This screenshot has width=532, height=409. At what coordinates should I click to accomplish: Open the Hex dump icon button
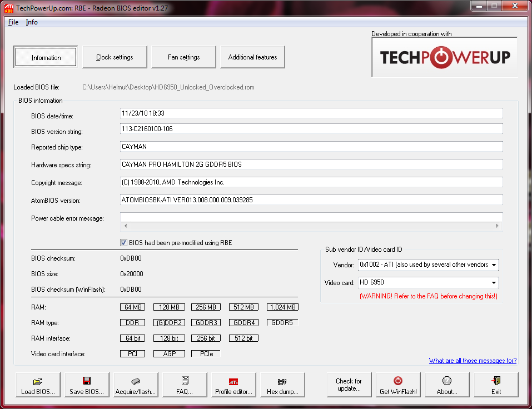coord(282,385)
